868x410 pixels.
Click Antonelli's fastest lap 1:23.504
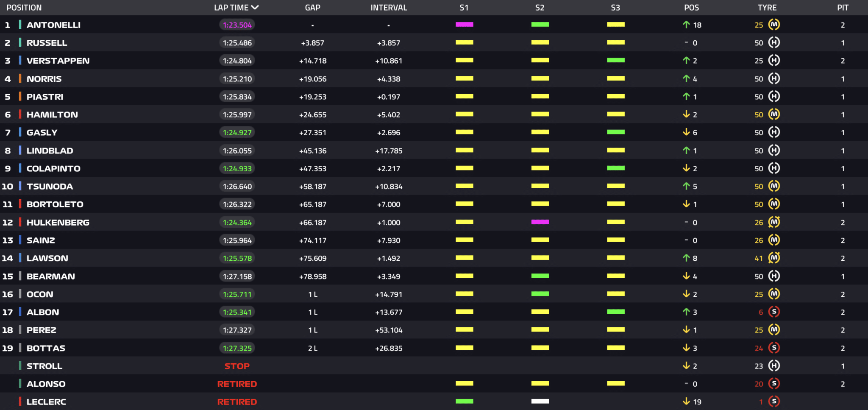pyautogui.click(x=237, y=25)
